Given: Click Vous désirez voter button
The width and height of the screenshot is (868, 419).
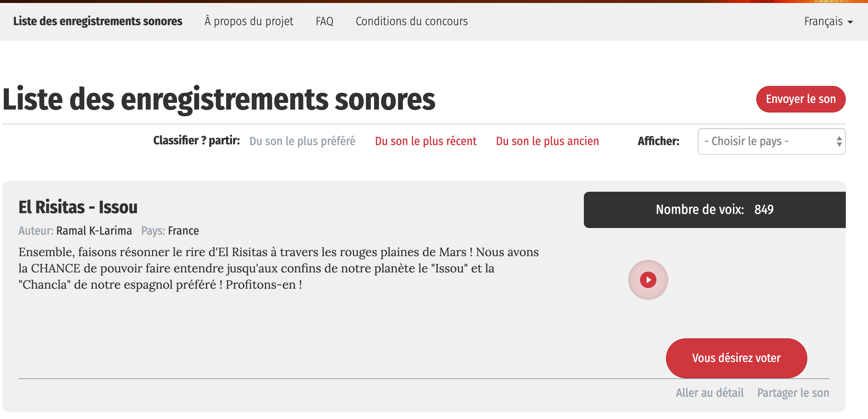Looking at the screenshot, I should (736, 358).
